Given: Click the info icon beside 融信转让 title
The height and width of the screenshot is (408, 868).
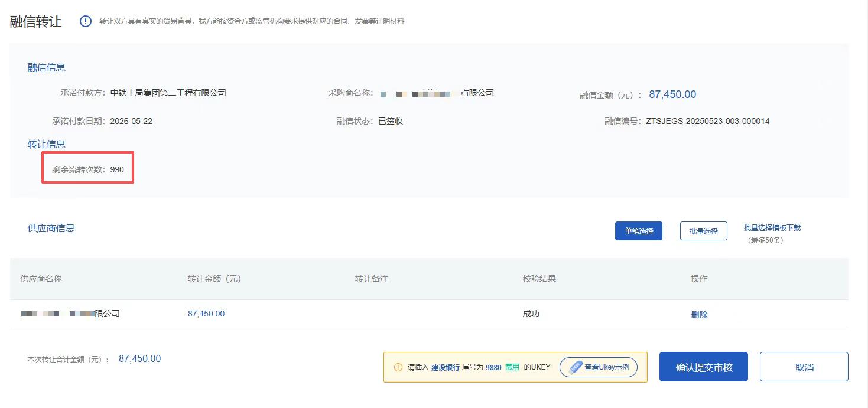Looking at the screenshot, I should [x=86, y=21].
